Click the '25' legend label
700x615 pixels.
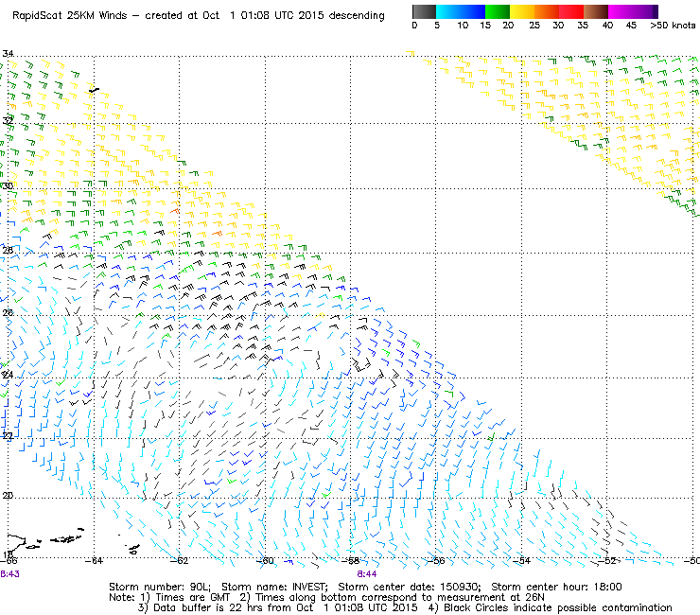(x=534, y=26)
